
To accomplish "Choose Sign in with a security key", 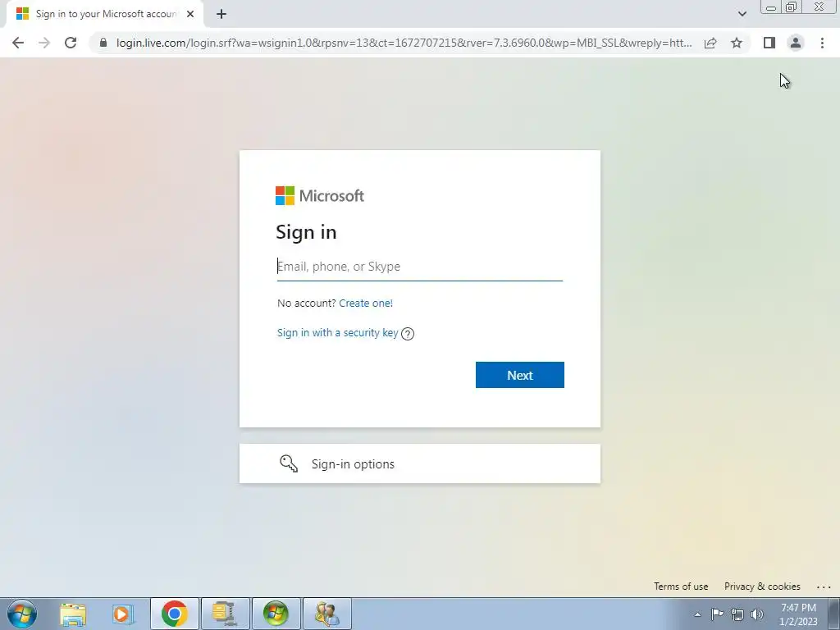I will pos(337,333).
